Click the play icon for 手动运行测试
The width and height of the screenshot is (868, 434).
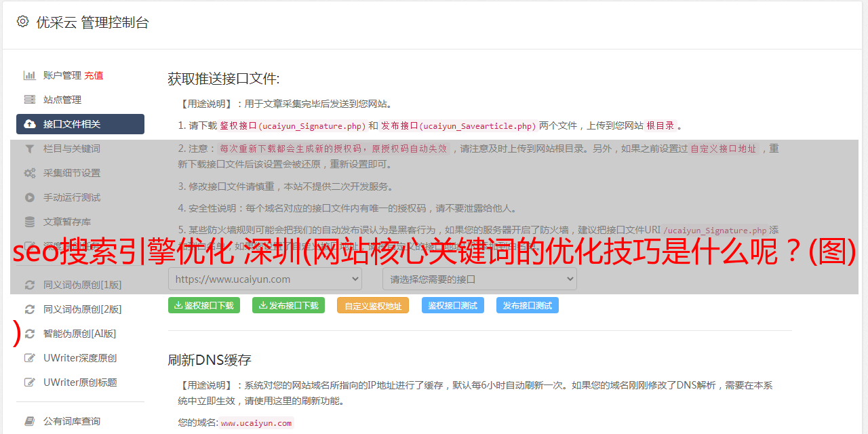click(30, 197)
